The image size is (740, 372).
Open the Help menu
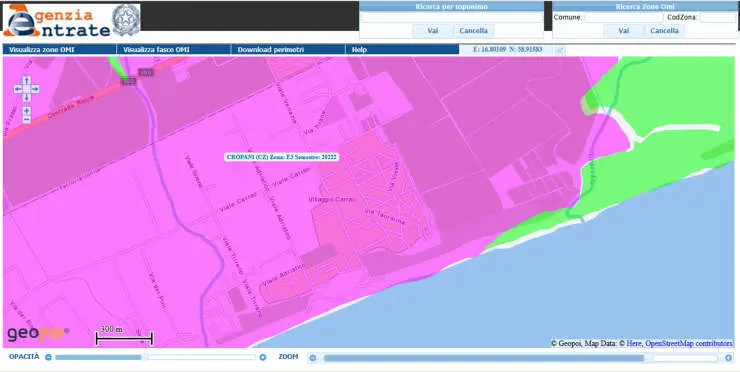[402, 50]
